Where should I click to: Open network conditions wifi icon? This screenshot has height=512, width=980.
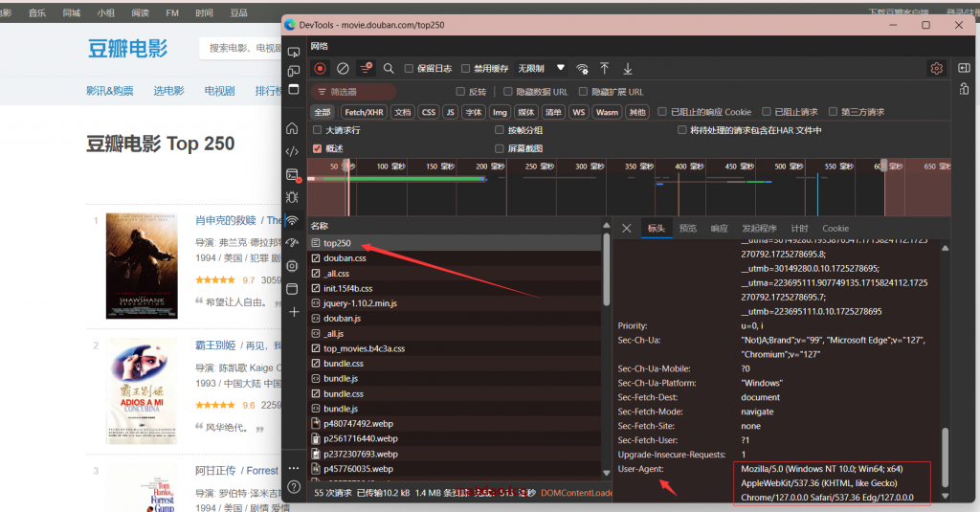(582, 69)
